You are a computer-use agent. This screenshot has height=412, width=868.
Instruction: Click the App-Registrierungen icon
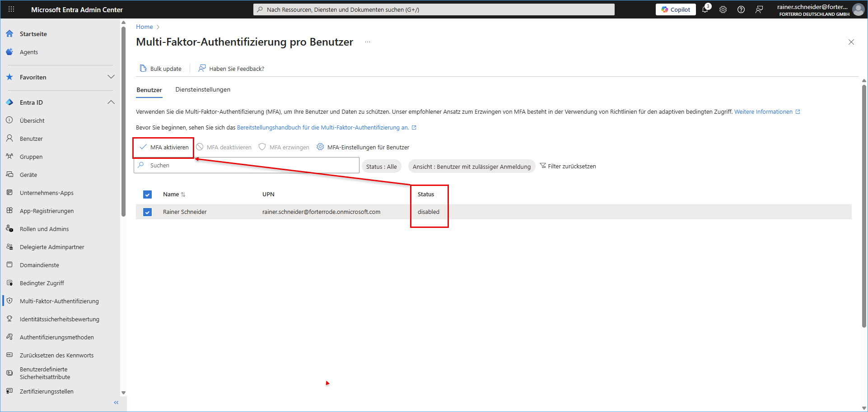(x=9, y=211)
